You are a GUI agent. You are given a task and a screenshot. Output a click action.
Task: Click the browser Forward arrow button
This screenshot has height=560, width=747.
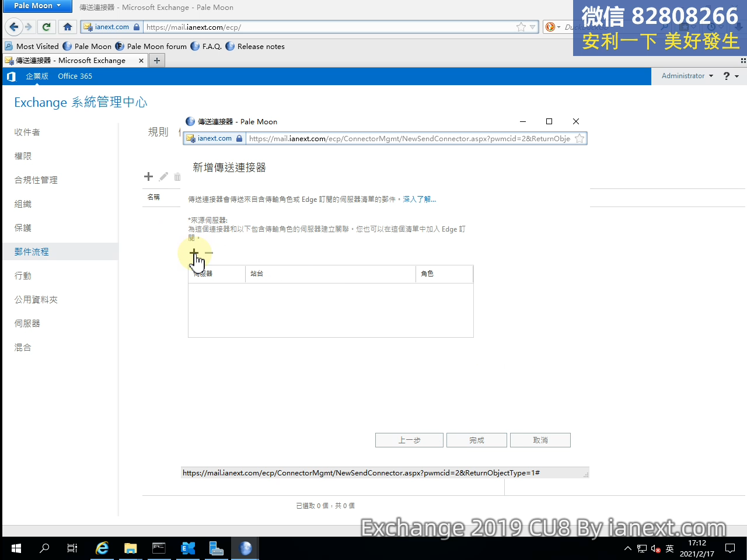coord(29,27)
